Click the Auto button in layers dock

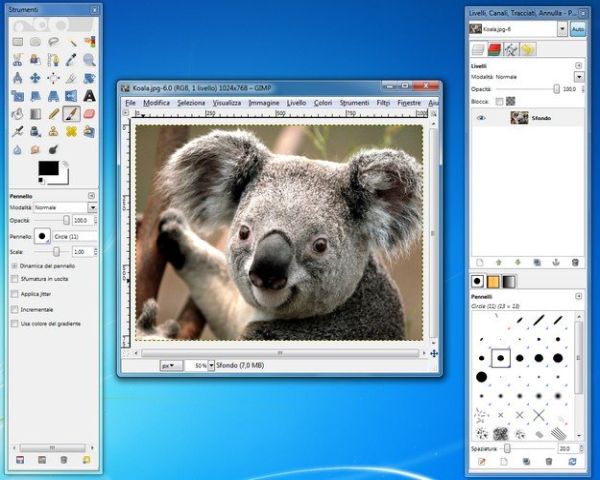click(577, 29)
